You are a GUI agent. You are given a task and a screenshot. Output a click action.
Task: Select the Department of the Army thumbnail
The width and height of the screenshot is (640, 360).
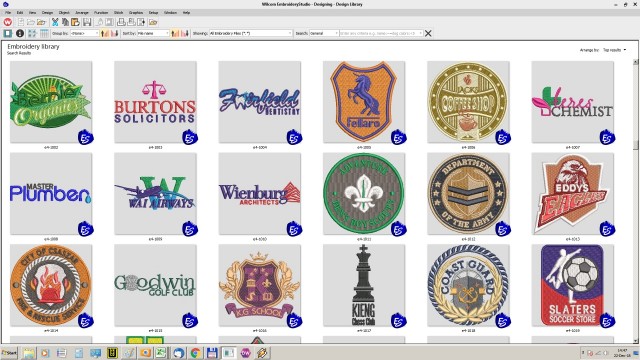click(x=468, y=194)
